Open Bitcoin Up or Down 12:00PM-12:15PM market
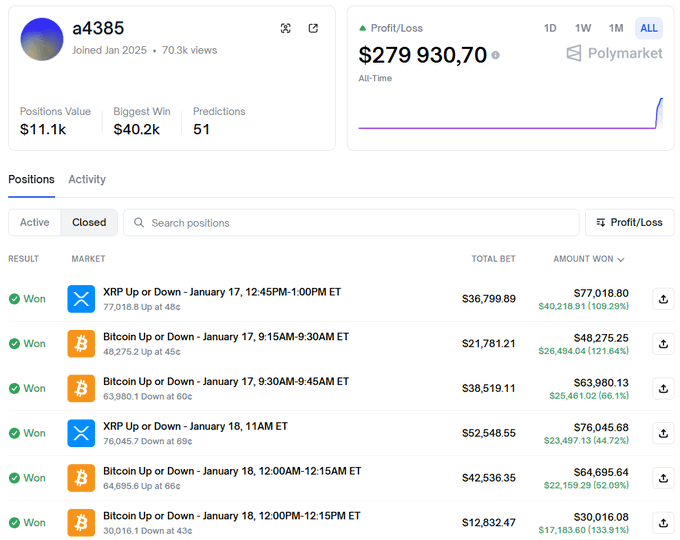 pos(231,516)
